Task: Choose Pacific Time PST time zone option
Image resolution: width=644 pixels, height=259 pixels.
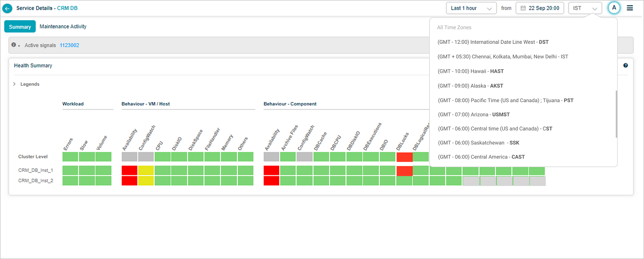Action: [505, 100]
